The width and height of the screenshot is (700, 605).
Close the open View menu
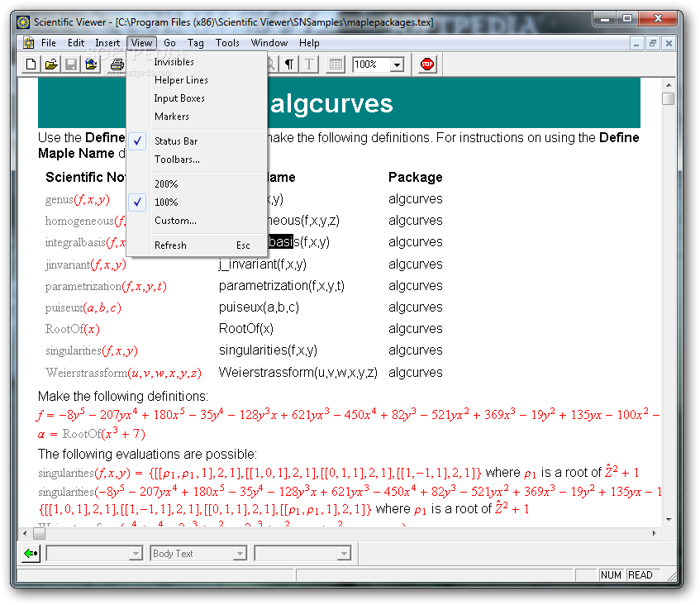(x=141, y=43)
